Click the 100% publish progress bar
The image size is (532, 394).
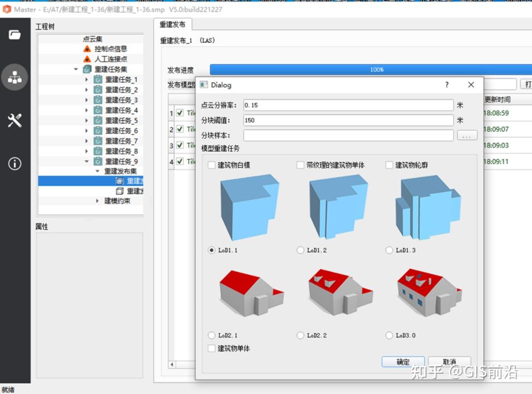(x=377, y=70)
